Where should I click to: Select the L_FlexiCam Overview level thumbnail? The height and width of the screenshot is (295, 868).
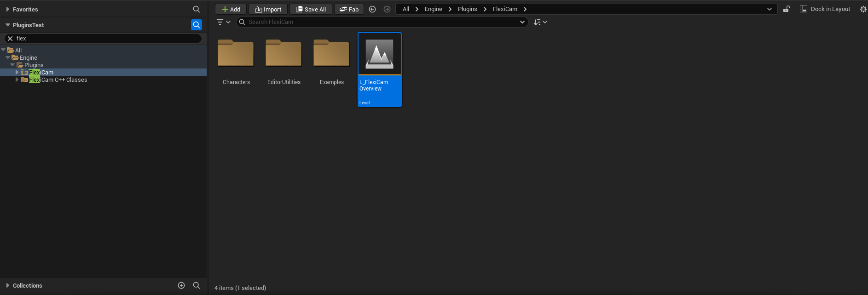point(380,54)
